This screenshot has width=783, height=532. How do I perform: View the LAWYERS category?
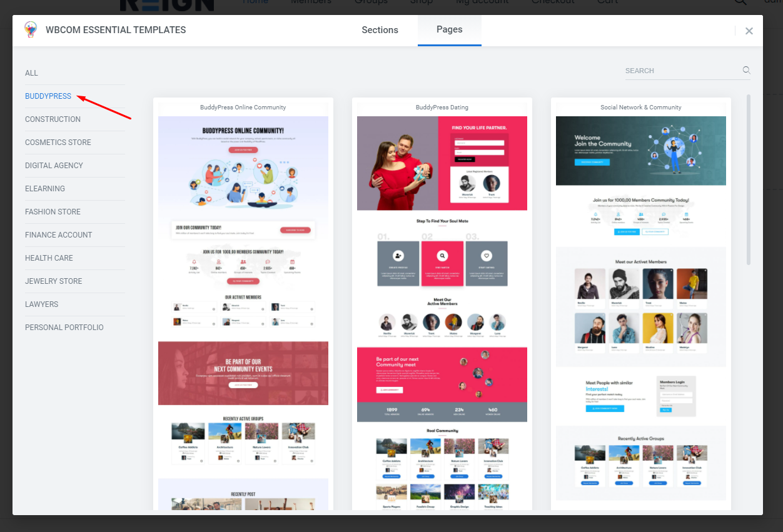(x=41, y=304)
